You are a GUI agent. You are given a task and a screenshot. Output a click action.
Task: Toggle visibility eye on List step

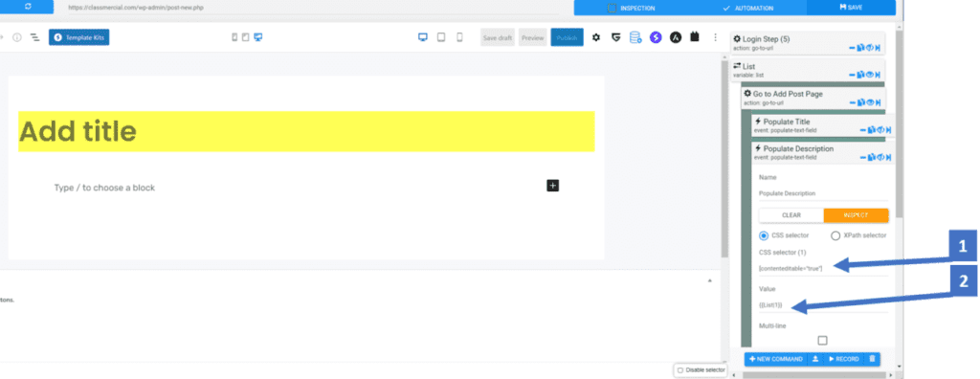[869, 75]
